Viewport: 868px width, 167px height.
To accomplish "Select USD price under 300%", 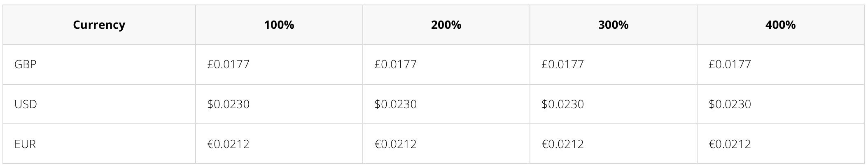I will tap(563, 104).
